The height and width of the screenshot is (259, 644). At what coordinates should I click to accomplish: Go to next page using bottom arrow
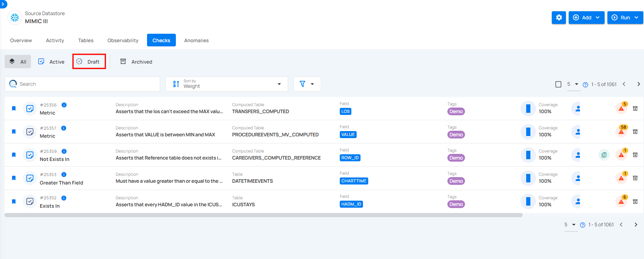(x=636, y=225)
